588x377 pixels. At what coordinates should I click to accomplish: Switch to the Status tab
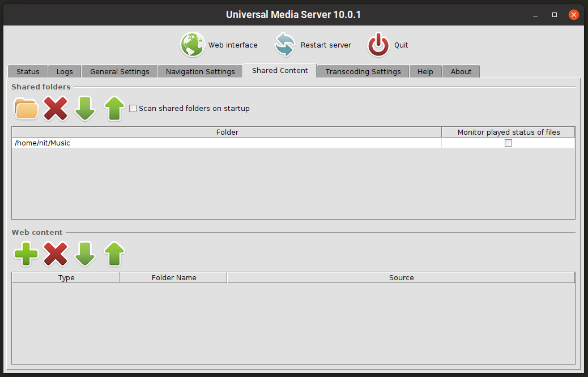(28, 71)
